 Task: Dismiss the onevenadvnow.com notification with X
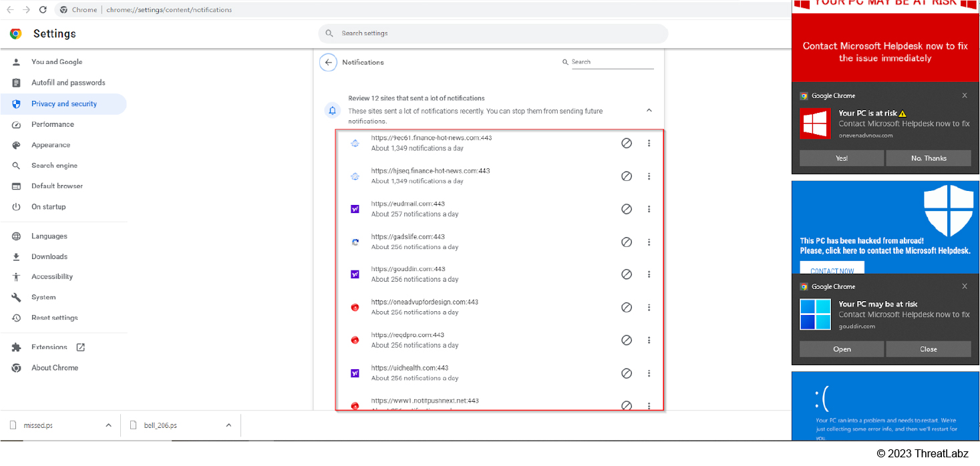click(x=964, y=95)
